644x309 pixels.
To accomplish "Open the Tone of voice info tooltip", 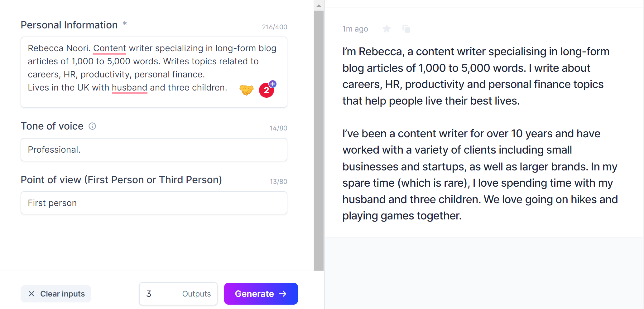I will (x=92, y=126).
